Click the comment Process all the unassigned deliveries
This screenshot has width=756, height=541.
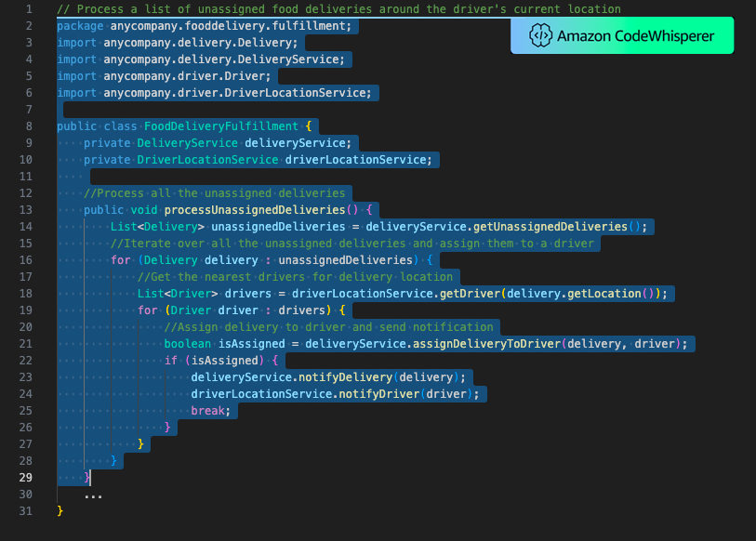215,193
